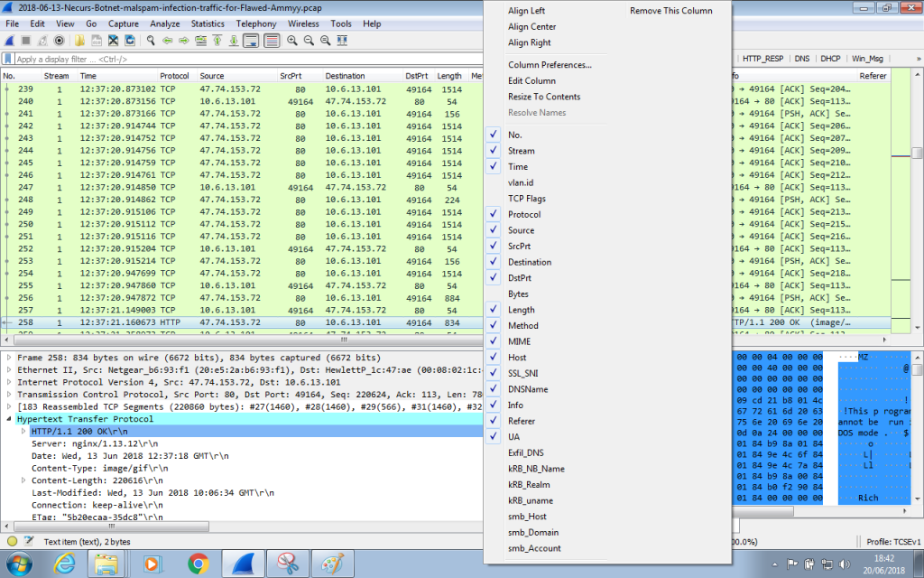This screenshot has width=924, height=578.
Task: Expand the Reassembled TCP Segments node
Action: tap(9, 406)
